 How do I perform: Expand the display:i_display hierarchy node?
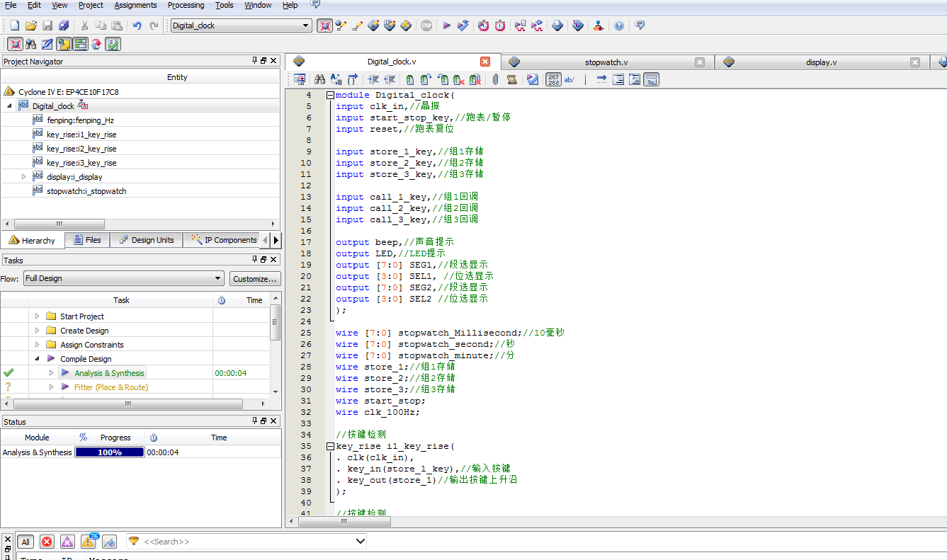click(23, 176)
